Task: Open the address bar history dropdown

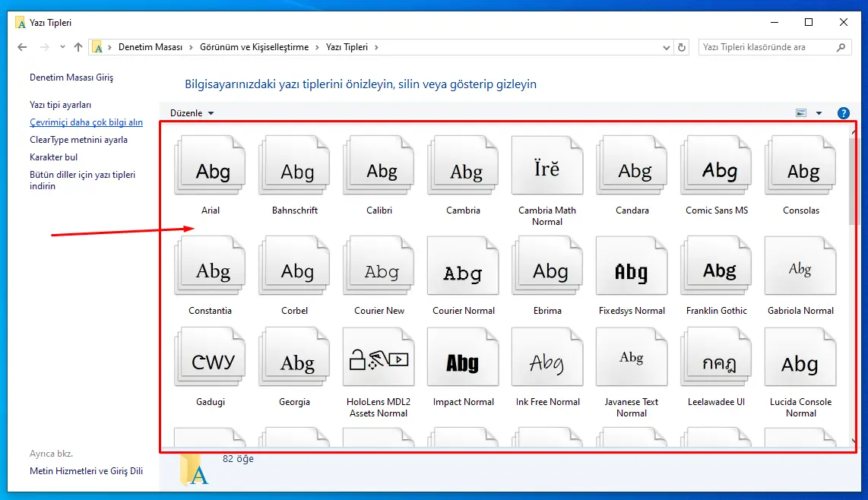Action: [x=666, y=48]
